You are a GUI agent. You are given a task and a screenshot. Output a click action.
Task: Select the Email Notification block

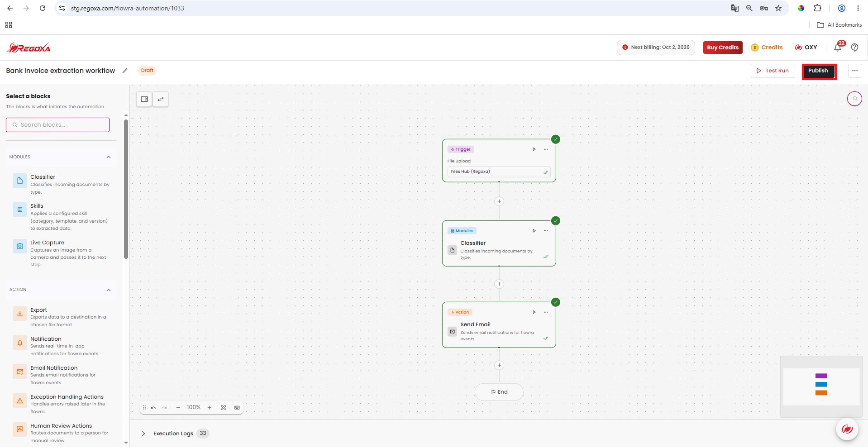tap(61, 375)
